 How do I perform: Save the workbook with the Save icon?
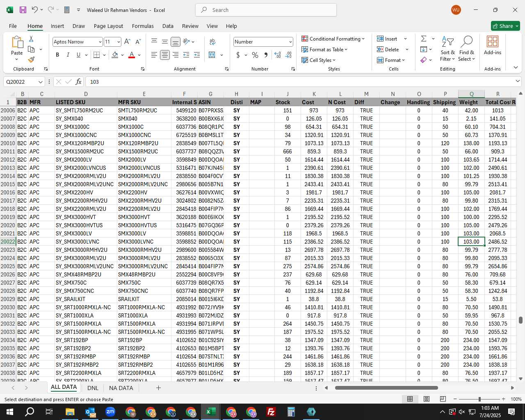pos(23,10)
